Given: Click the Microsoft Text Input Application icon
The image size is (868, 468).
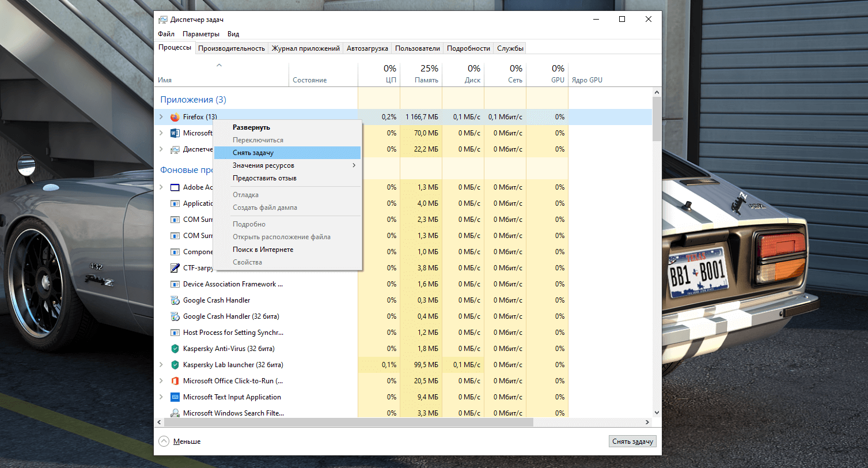Looking at the screenshot, I should coord(175,397).
